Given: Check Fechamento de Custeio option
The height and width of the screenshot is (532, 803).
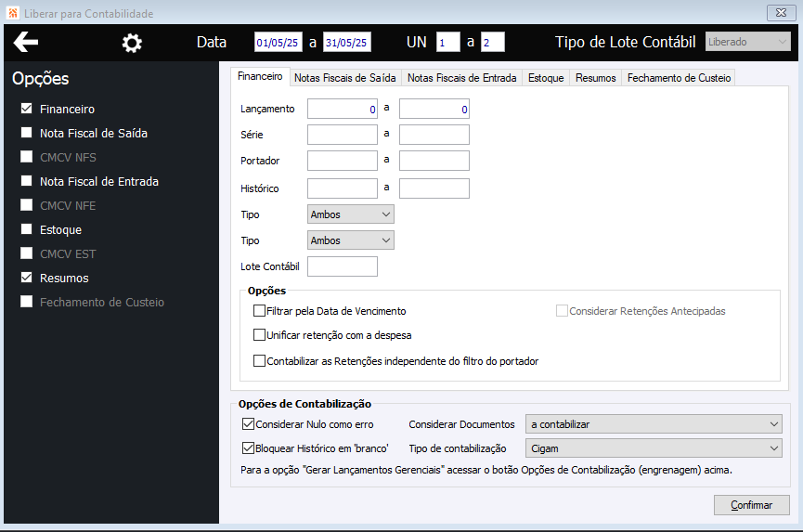Looking at the screenshot, I should [x=27, y=302].
